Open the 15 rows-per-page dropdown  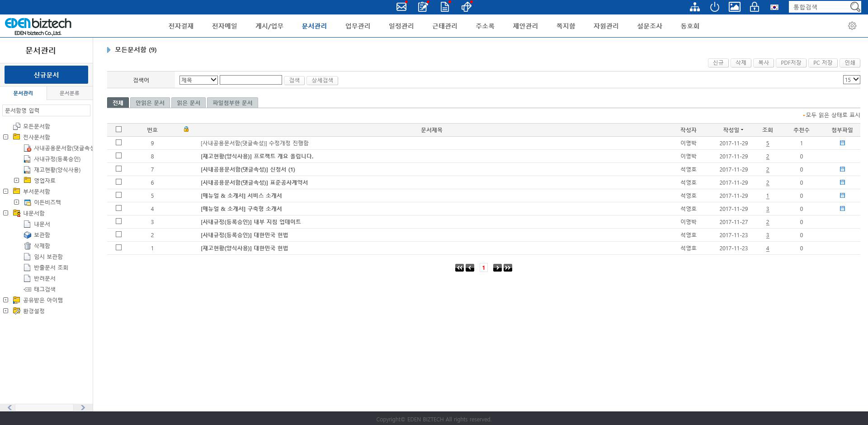click(851, 80)
